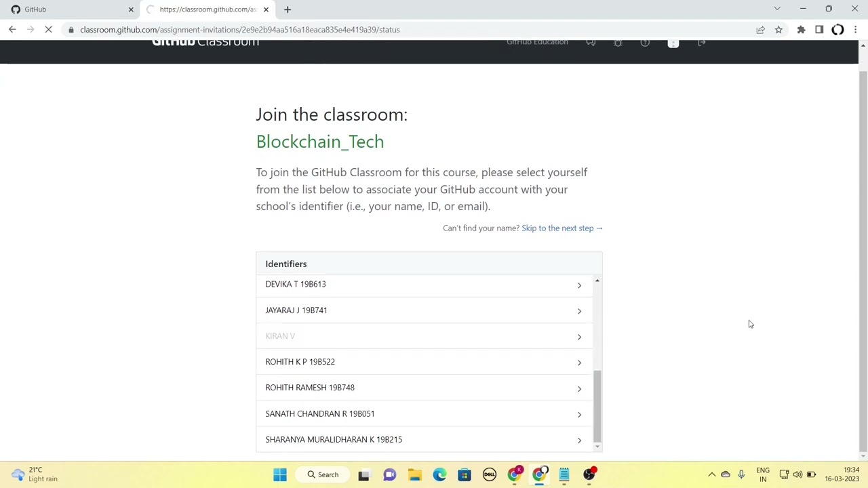Click the chevron on SANATH CHANDRAN R row

point(579,414)
